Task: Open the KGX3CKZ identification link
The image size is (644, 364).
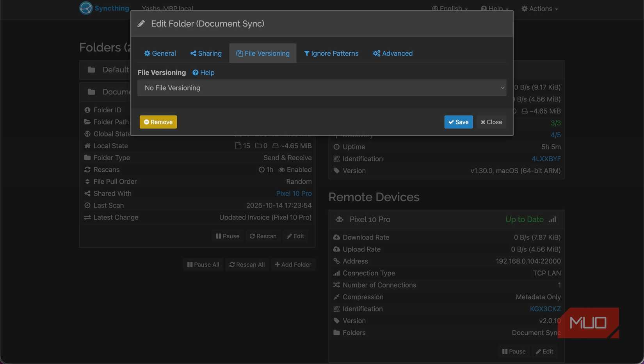Action: 545,309
